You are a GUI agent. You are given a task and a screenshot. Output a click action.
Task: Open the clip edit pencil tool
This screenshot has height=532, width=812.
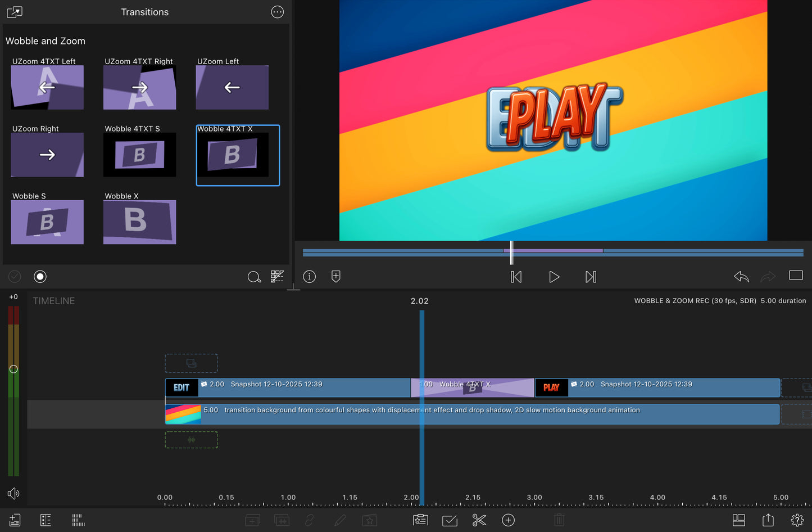340,520
